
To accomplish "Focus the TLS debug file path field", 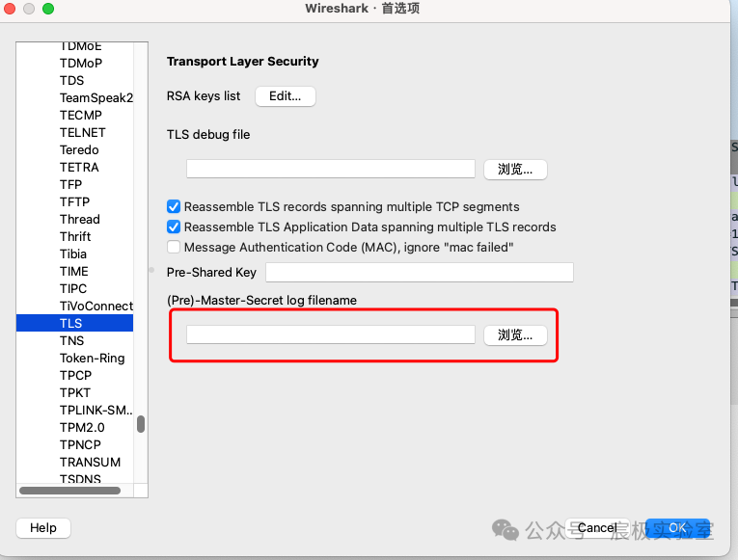I will coord(330,169).
